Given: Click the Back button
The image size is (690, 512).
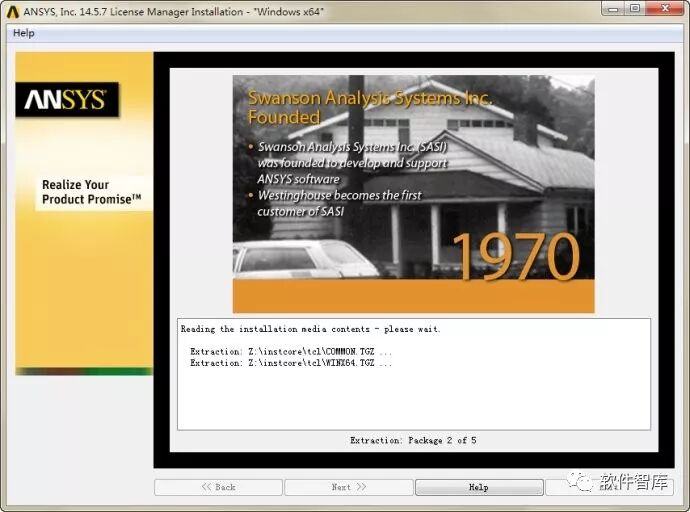Looking at the screenshot, I should click(x=218, y=487).
